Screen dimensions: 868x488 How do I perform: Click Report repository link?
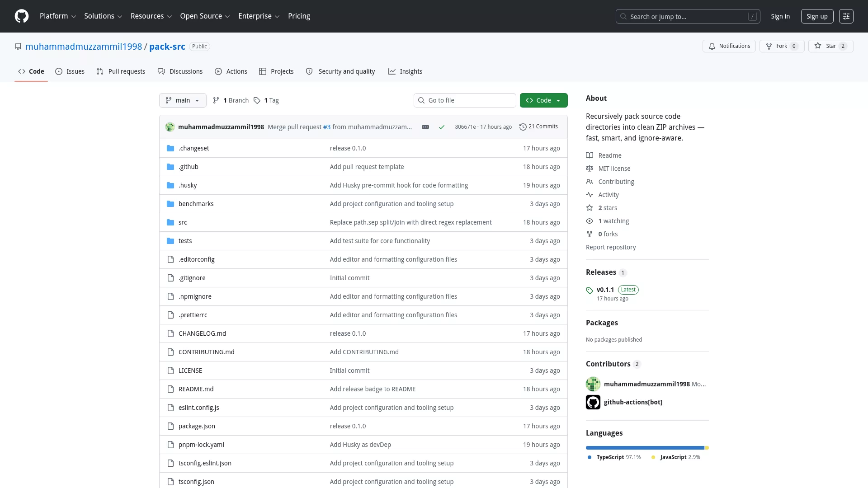pyautogui.click(x=611, y=247)
